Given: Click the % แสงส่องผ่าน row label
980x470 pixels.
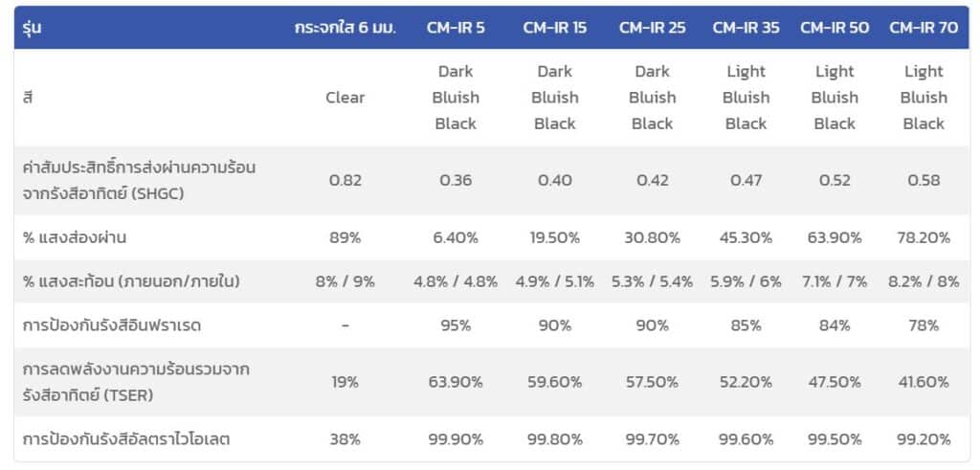Looking at the screenshot, I should click(75, 237).
